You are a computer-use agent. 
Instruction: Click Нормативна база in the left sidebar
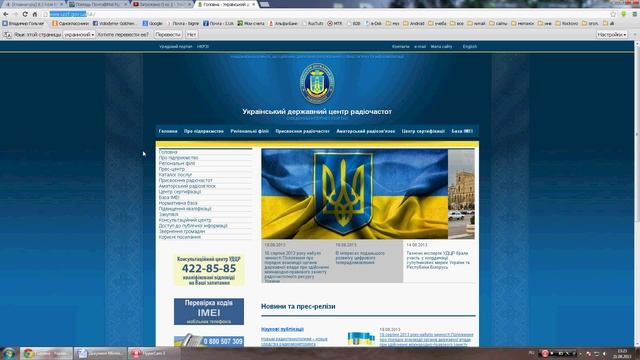pyautogui.click(x=178, y=203)
